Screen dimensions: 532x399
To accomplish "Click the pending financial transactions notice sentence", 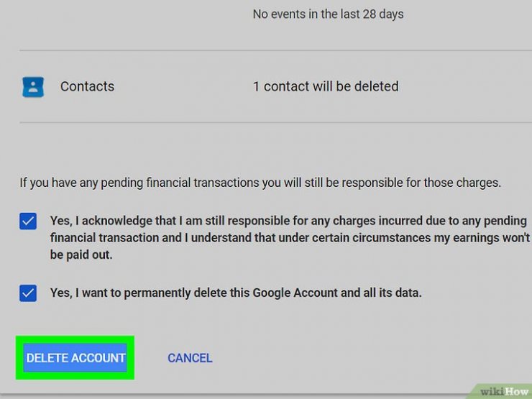I will coord(260,183).
